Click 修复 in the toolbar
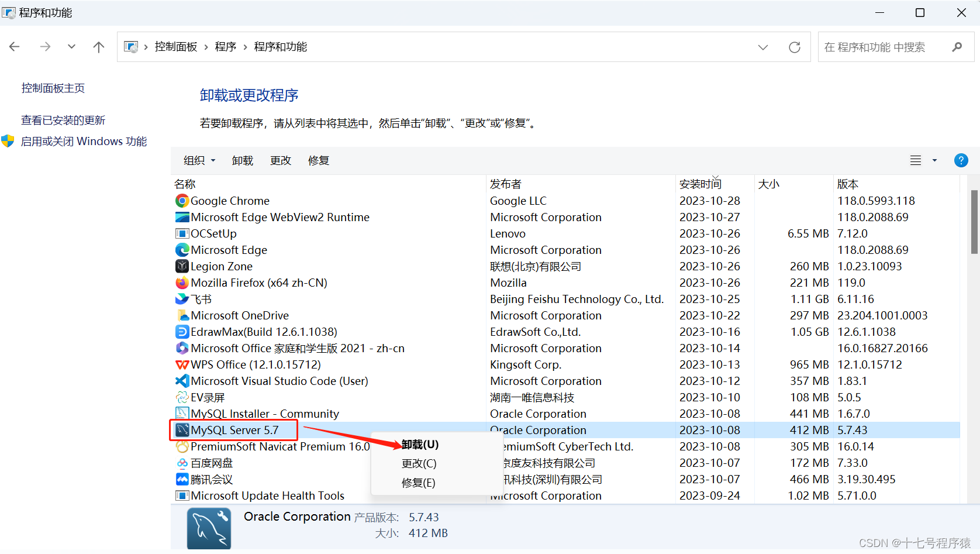 pyautogui.click(x=319, y=160)
